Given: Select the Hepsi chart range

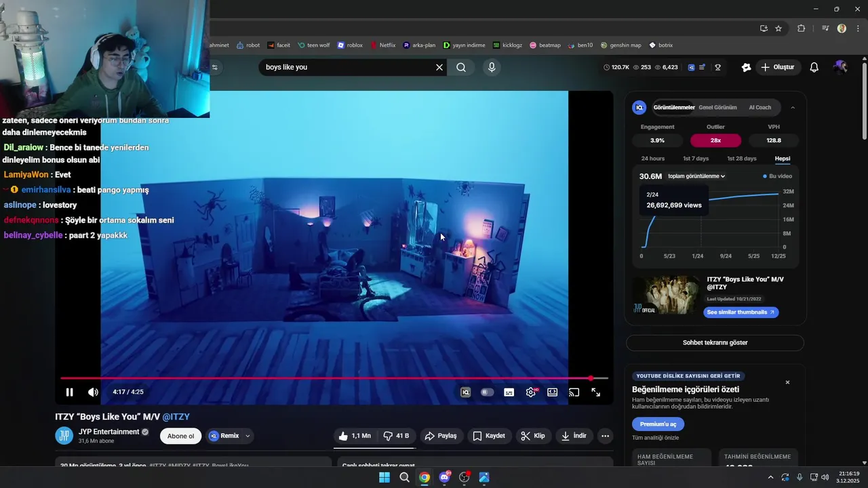Looking at the screenshot, I should [x=783, y=159].
